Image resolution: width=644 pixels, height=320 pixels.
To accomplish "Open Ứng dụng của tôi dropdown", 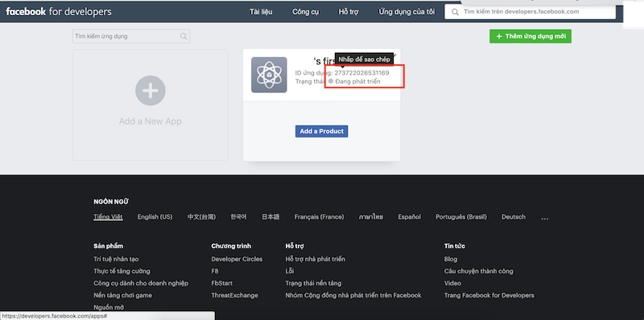I will point(407,12).
